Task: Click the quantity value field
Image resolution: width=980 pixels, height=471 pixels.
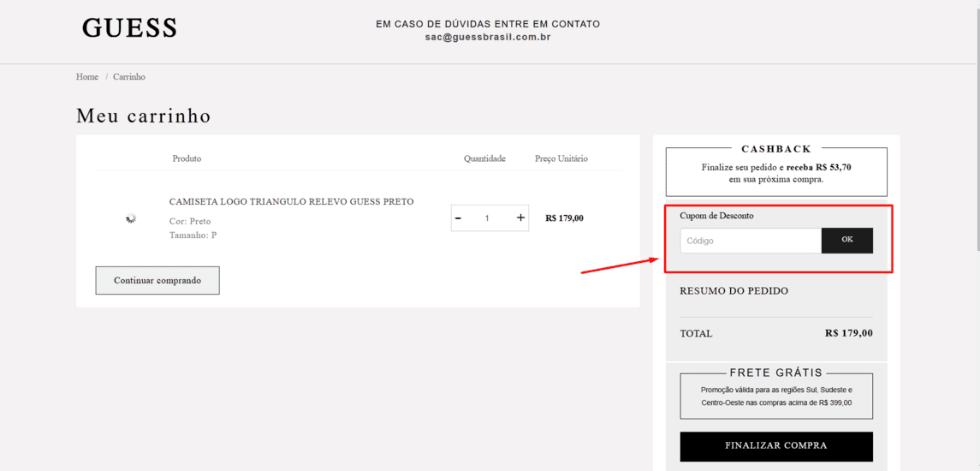Action: click(487, 218)
